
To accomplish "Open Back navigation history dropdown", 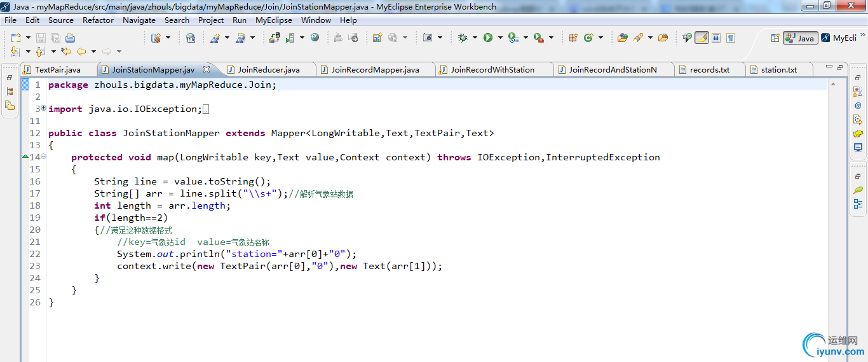I will coord(93,52).
